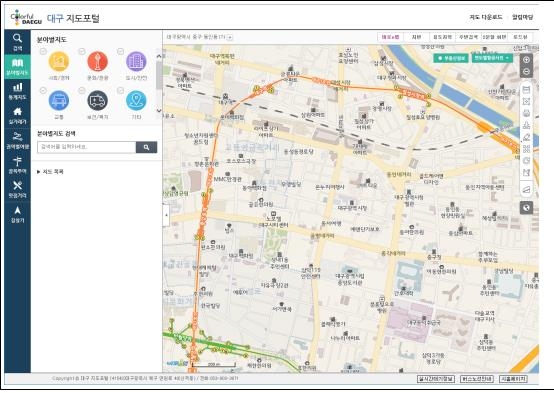The width and height of the screenshot is (554, 393).
Task: Switch to the last tab of the map tab bar
Action: [x=520, y=37]
